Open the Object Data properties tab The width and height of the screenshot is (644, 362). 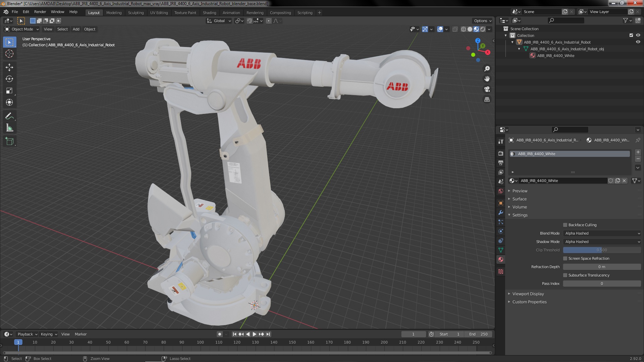coord(501,250)
